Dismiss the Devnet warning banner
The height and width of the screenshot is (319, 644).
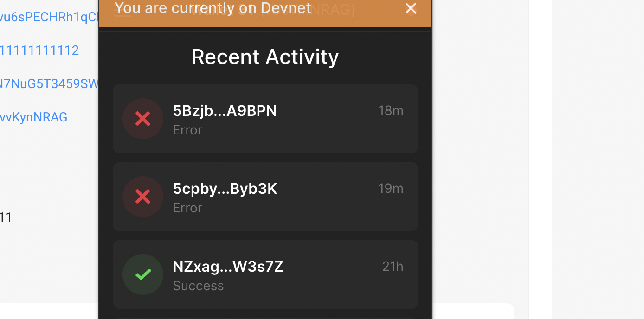pyautogui.click(x=411, y=8)
